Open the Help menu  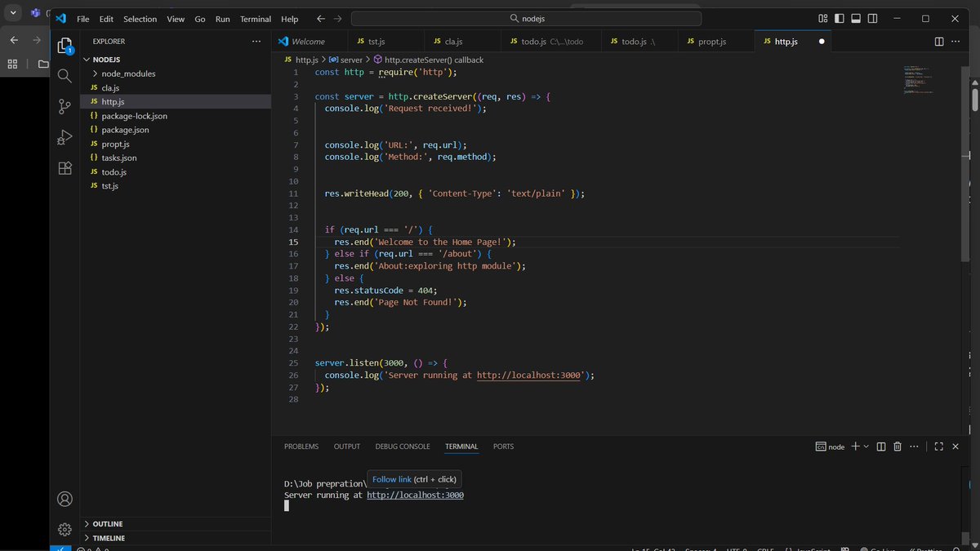click(x=289, y=19)
